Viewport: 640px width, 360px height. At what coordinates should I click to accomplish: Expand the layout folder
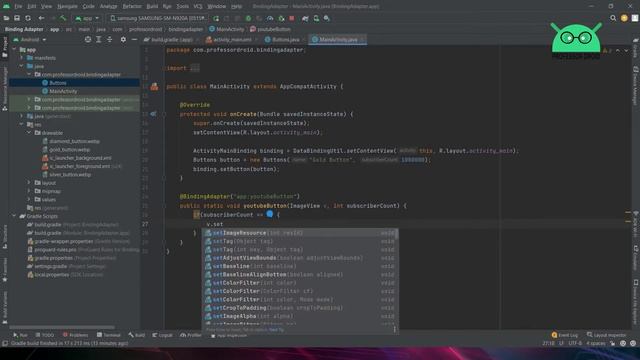[29, 183]
